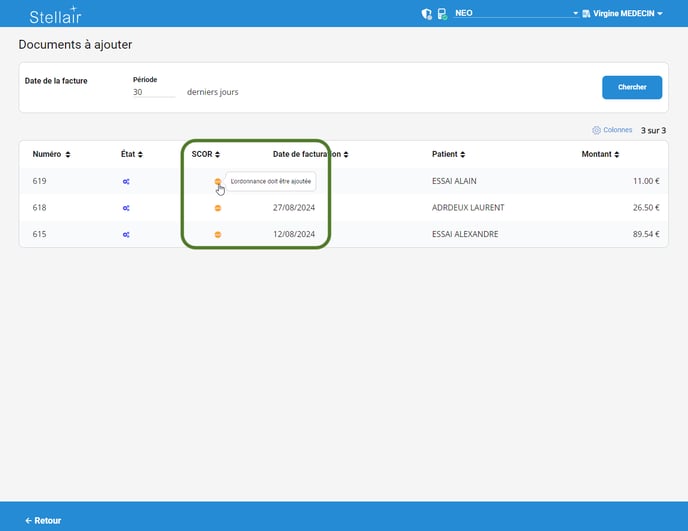Click the orange SCOR icon for invoice 615
Screen dimensions: 688x531
(218, 234)
